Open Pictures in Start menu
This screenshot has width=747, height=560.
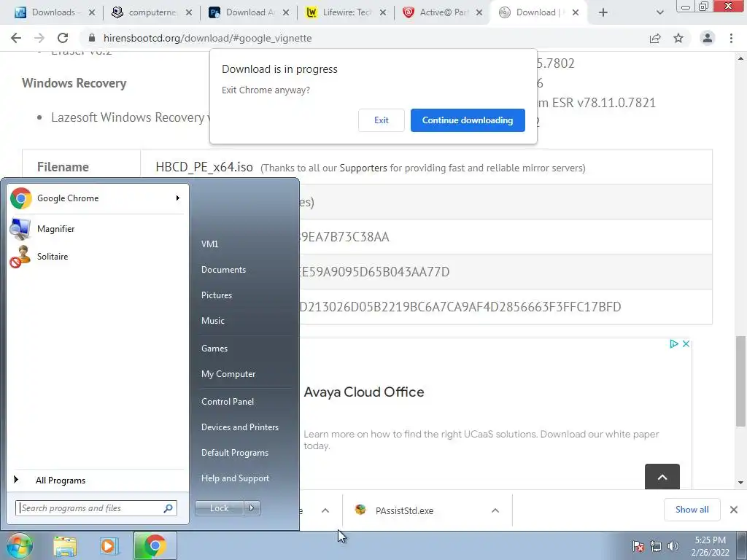pyautogui.click(x=216, y=295)
